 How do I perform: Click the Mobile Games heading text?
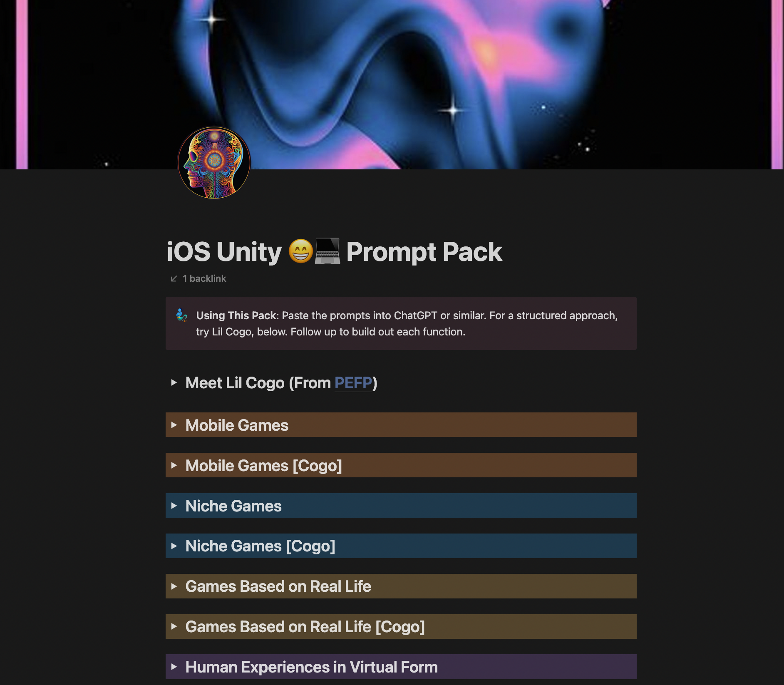pyautogui.click(x=237, y=425)
